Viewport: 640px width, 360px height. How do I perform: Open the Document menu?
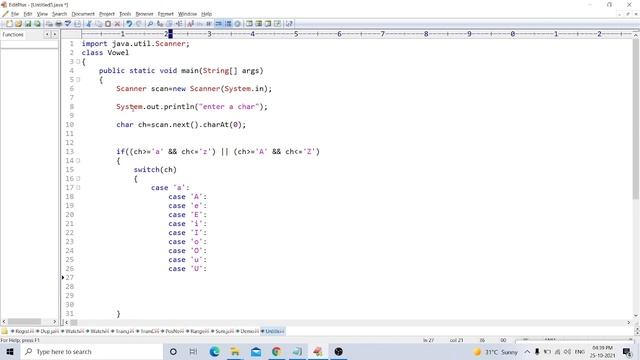[x=83, y=14]
